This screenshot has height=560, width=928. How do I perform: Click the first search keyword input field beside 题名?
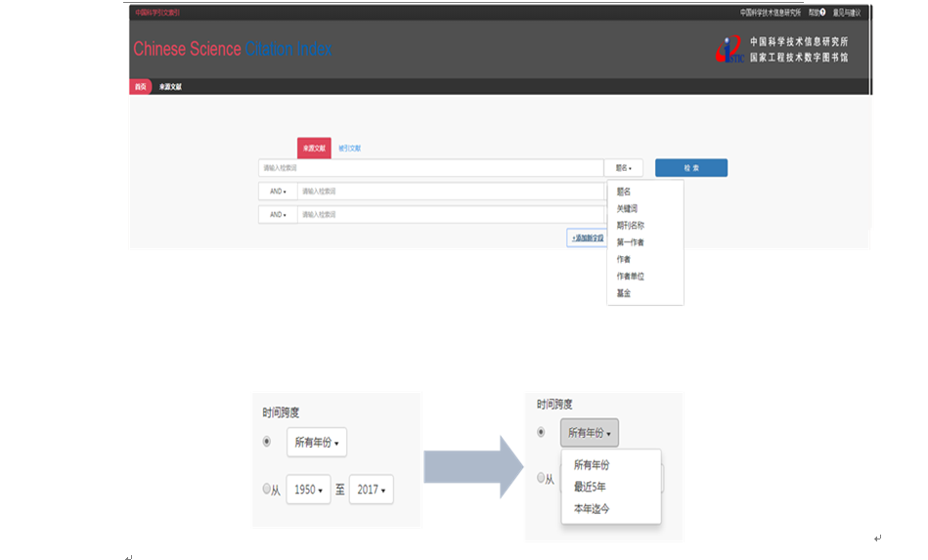point(431,168)
